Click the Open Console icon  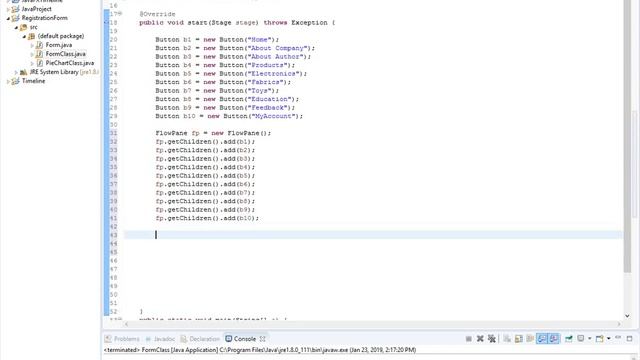coord(600,338)
